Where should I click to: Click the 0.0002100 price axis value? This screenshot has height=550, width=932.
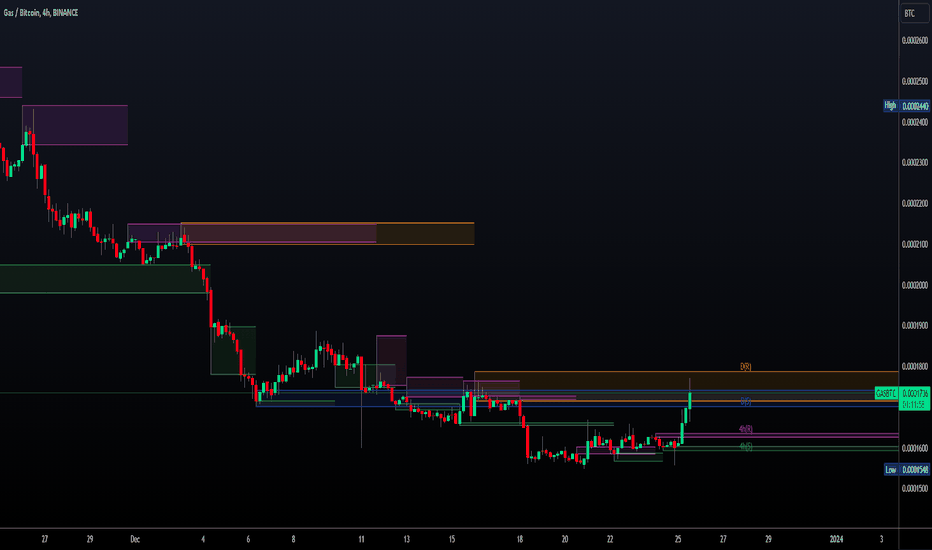point(915,244)
